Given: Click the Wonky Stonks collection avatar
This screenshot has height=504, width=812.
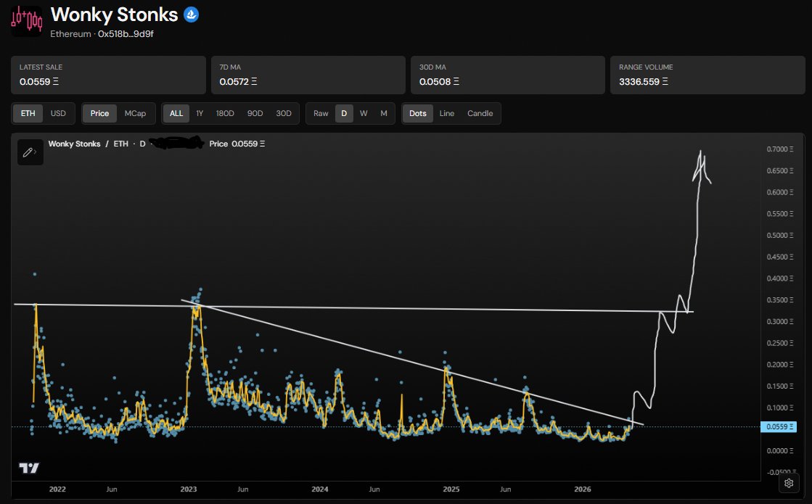Looking at the screenshot, I should point(26,21).
